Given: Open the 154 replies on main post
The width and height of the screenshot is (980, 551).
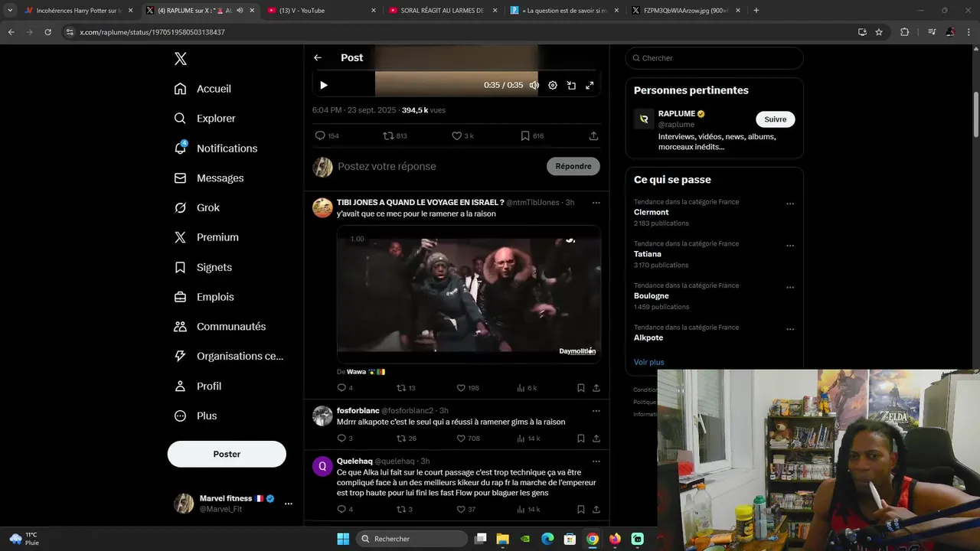Looking at the screenshot, I should tap(327, 135).
